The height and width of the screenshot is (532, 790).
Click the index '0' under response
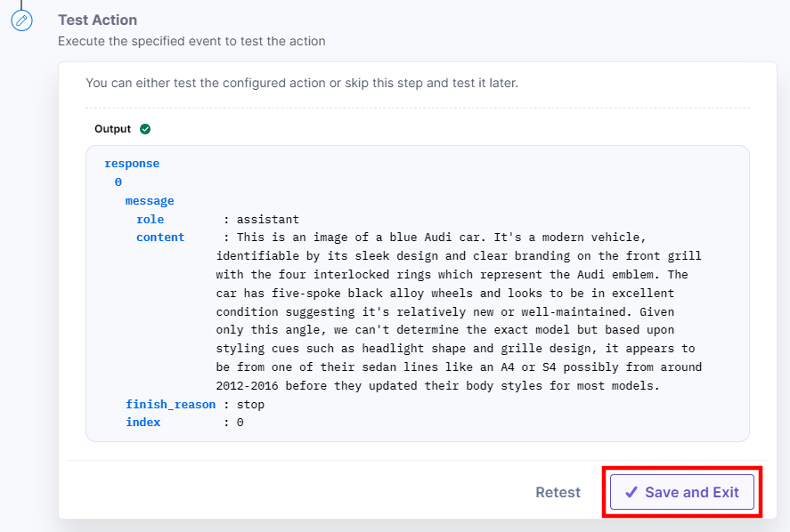tap(118, 182)
